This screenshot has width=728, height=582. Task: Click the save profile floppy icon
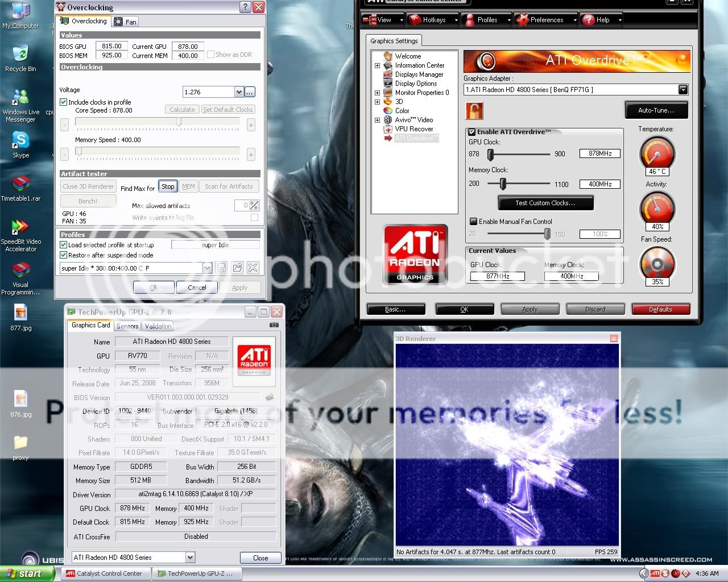[222, 268]
